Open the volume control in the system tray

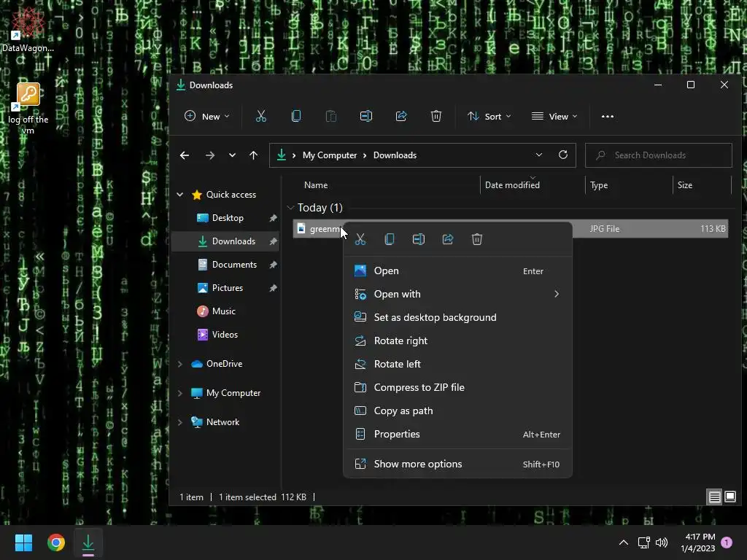tap(662, 542)
